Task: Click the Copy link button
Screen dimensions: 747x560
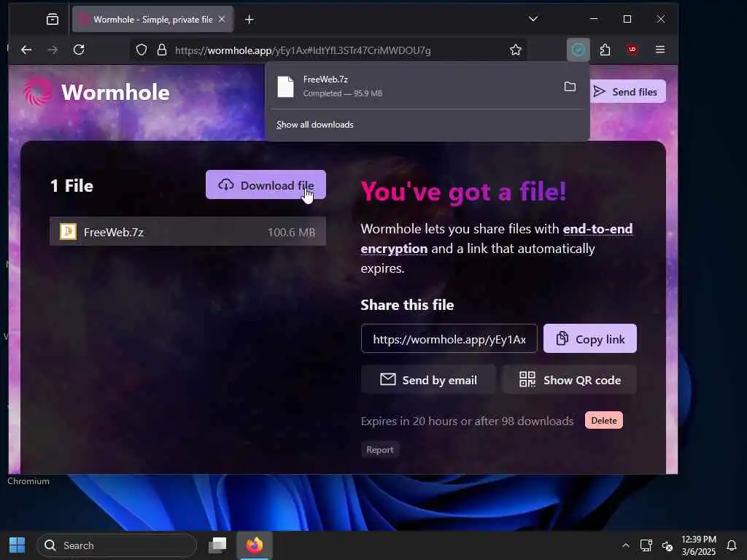Action: click(x=589, y=339)
